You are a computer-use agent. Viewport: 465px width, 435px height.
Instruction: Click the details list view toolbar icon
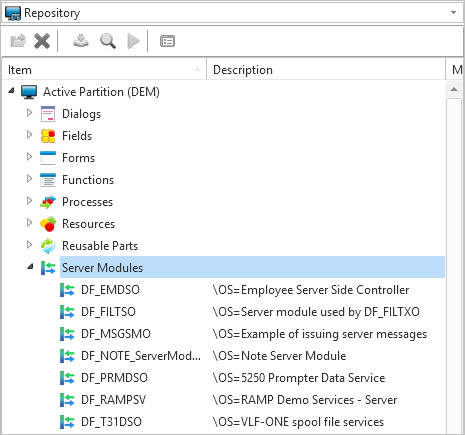(167, 41)
